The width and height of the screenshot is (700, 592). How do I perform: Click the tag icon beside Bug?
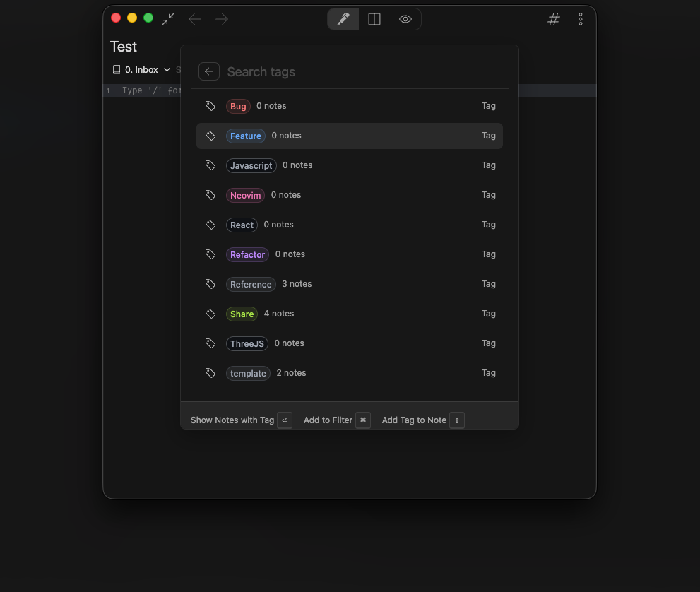[210, 106]
